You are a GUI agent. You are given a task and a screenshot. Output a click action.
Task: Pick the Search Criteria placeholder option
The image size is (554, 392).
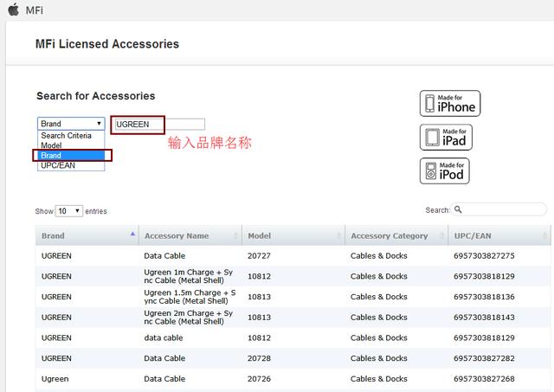[66, 136]
